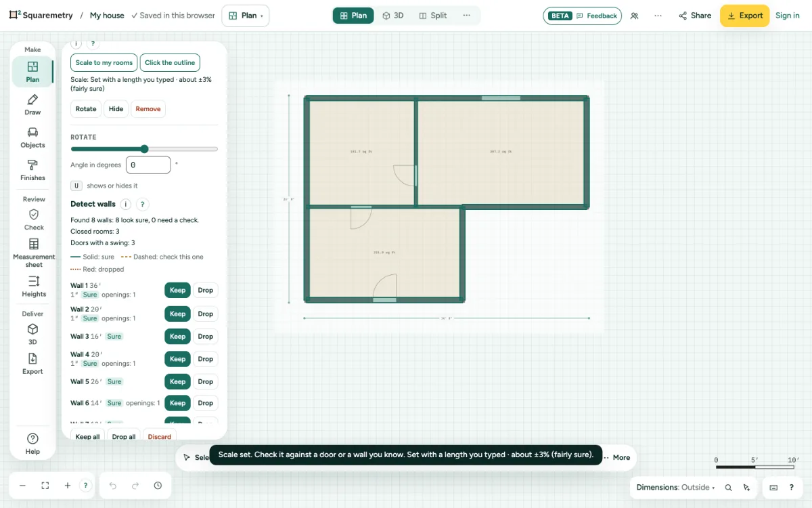Open the question mark help icon bottom-right
The image size is (812, 508).
[x=791, y=488]
